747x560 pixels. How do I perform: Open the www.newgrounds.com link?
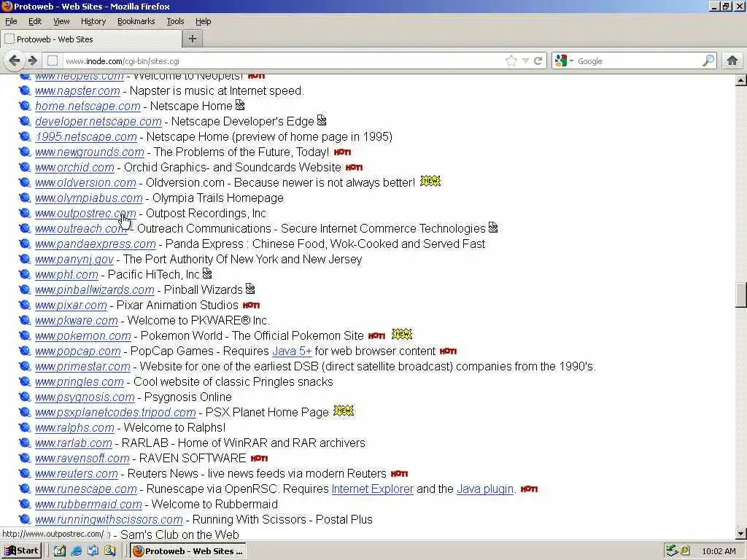[90, 152]
